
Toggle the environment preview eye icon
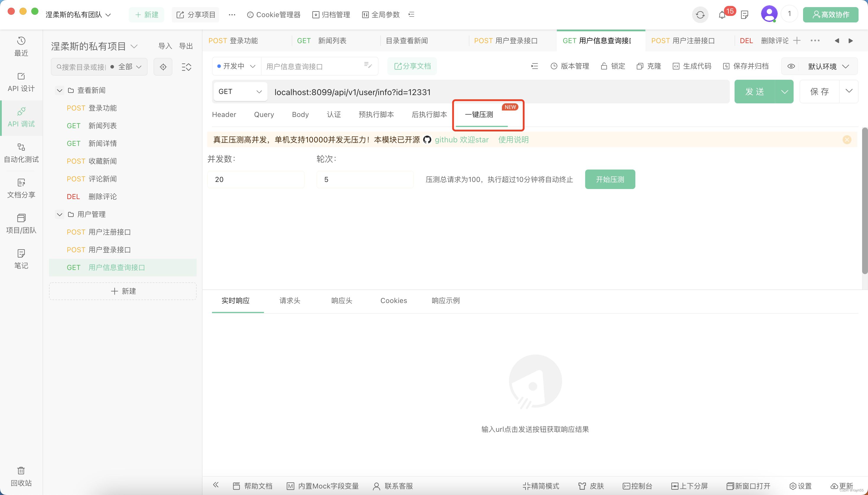(792, 66)
